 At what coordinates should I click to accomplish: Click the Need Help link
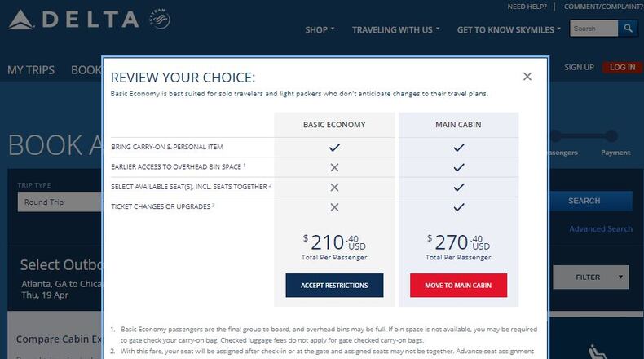pyautogui.click(x=527, y=7)
